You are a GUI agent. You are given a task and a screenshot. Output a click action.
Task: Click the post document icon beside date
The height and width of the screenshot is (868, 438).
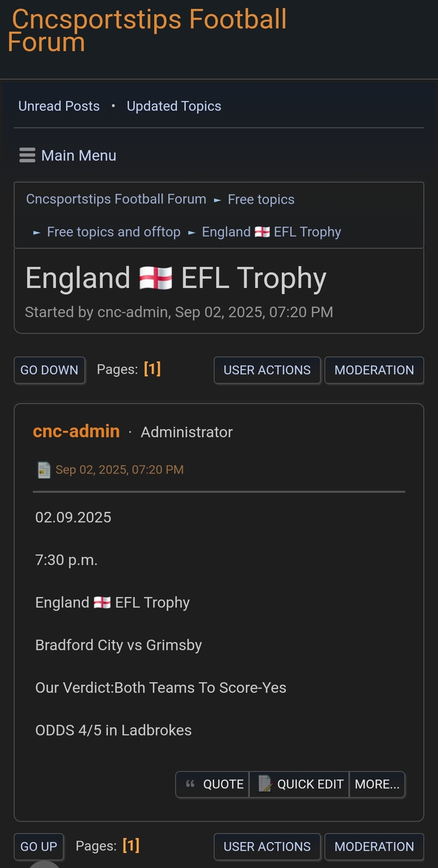tap(44, 470)
